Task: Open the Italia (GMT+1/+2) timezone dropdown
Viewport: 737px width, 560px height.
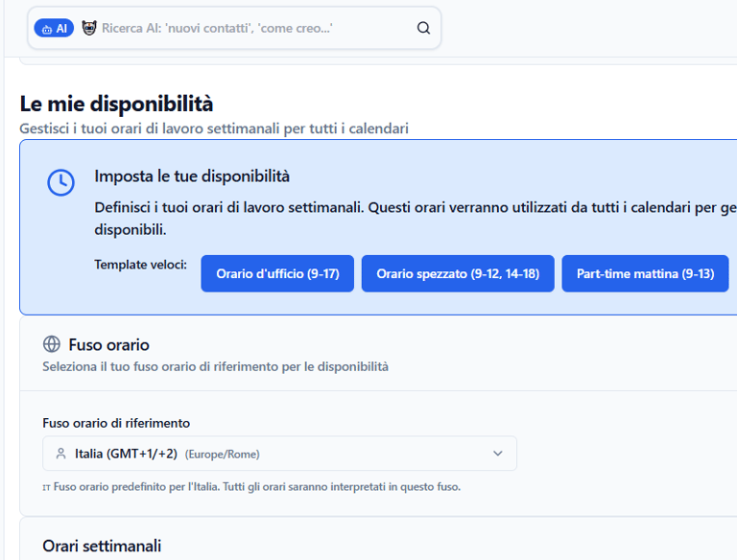Action: (x=279, y=454)
